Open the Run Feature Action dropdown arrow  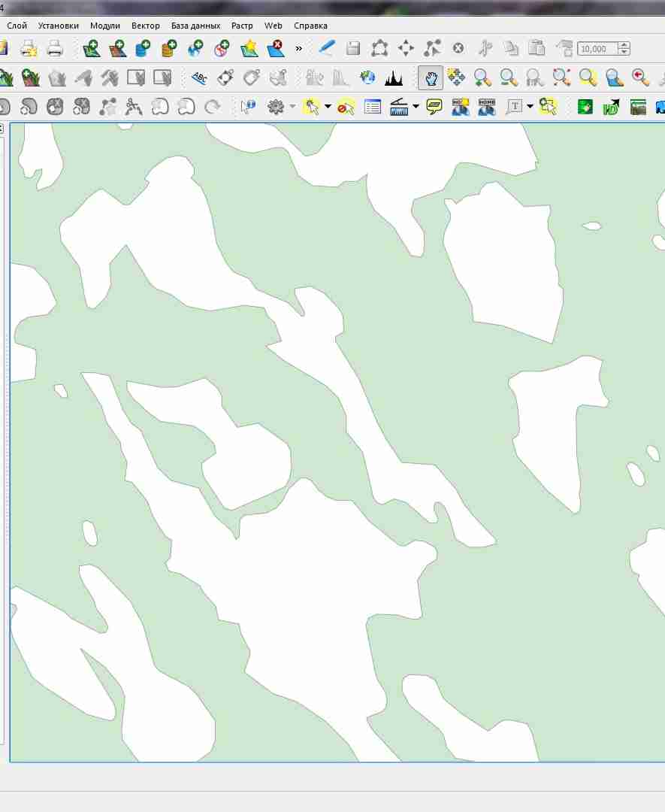point(292,107)
